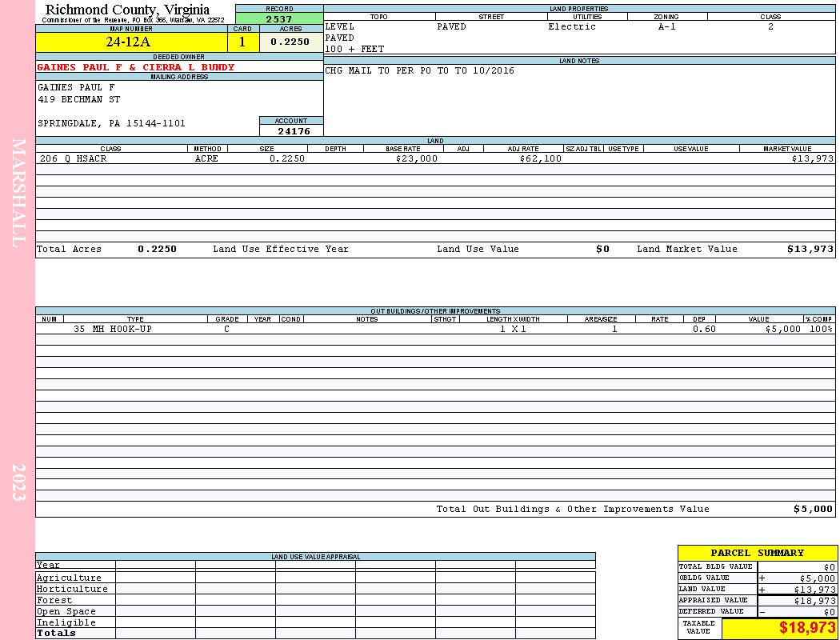Click zoning value A-1
This screenshot has height=640, width=840.
pyautogui.click(x=667, y=26)
